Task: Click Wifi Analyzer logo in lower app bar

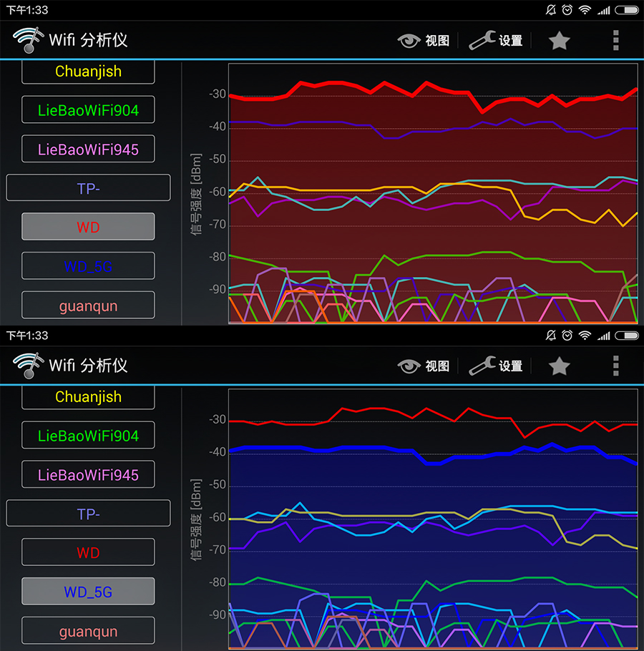Action: pos(29,366)
